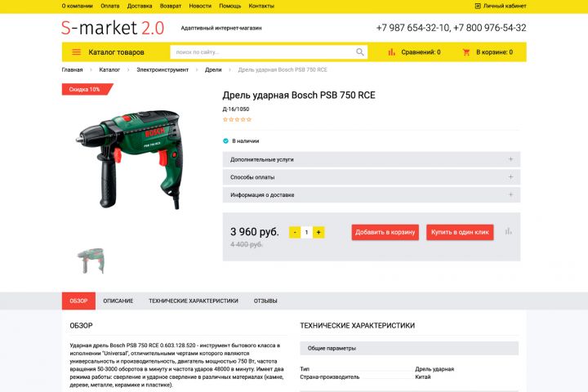
Task: Go to Дрели breadcrumb link
Action: [213, 69]
